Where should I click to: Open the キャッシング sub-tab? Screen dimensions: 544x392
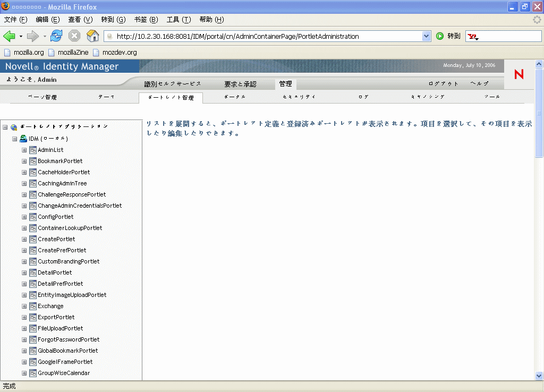click(x=428, y=97)
